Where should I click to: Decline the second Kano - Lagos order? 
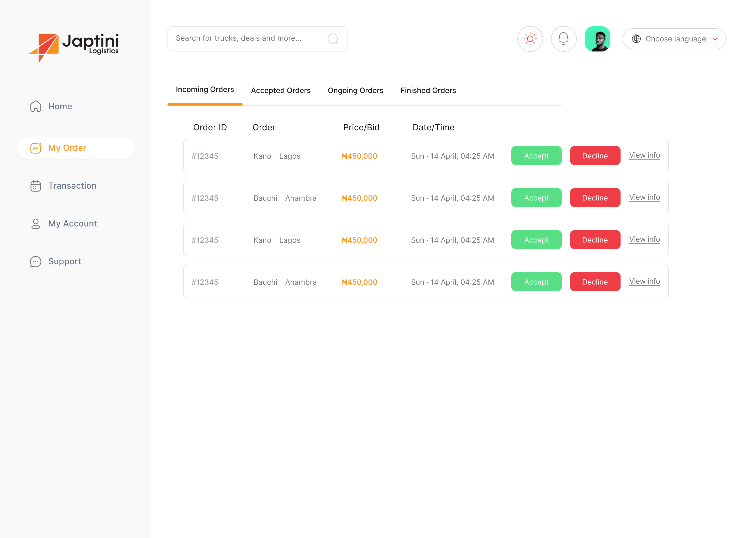click(595, 240)
